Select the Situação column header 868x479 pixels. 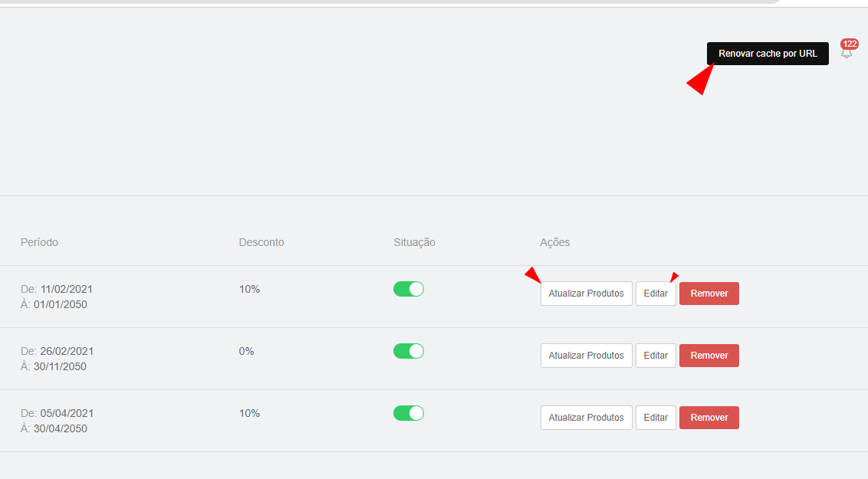coord(414,242)
